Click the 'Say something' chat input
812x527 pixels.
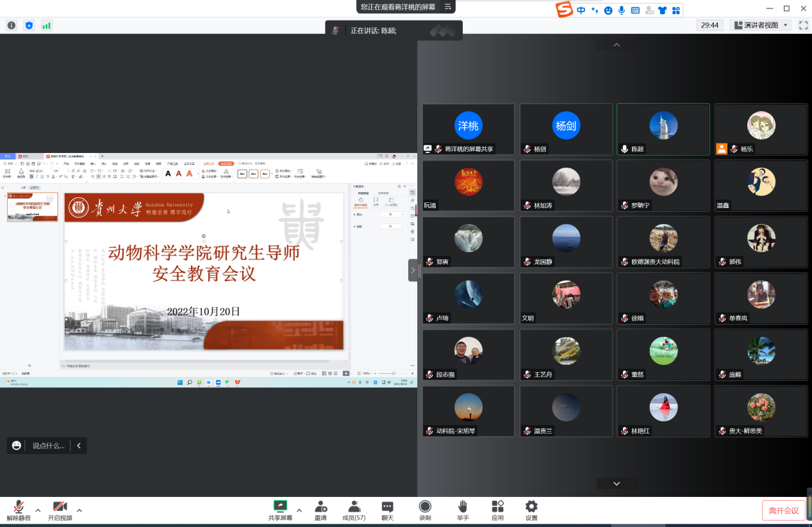(48, 446)
